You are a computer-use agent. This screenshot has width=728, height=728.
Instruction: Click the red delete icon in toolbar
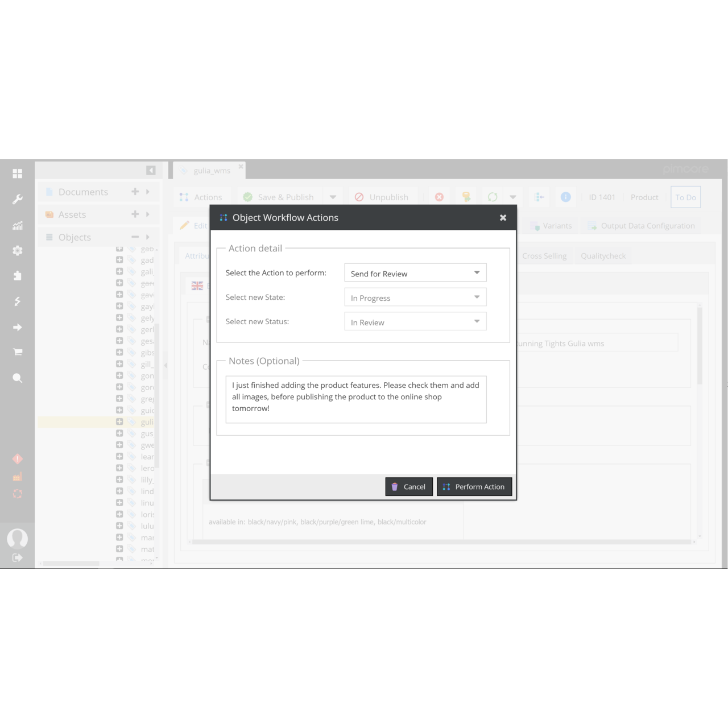click(x=439, y=197)
